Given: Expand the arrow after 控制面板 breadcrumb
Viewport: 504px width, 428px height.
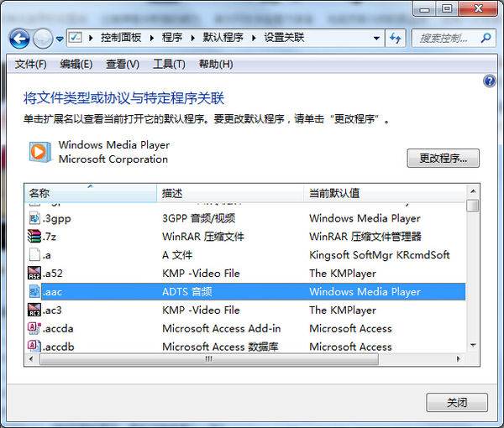Looking at the screenshot, I should point(152,39).
